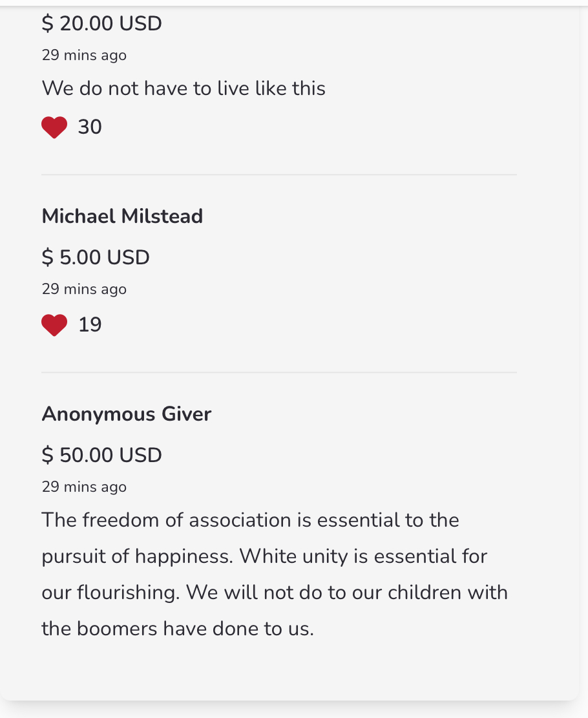Click the comment line starting "our flourishing"
The height and width of the screenshot is (718, 588).
tap(275, 593)
